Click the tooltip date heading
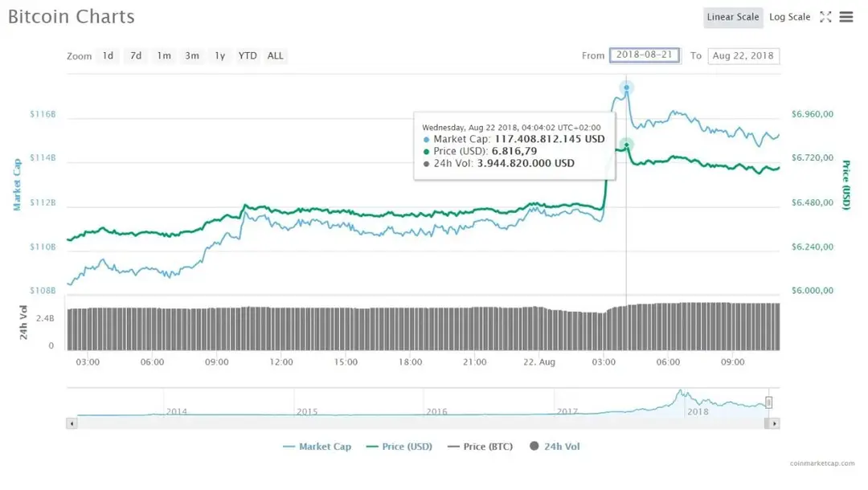 pyautogui.click(x=511, y=128)
